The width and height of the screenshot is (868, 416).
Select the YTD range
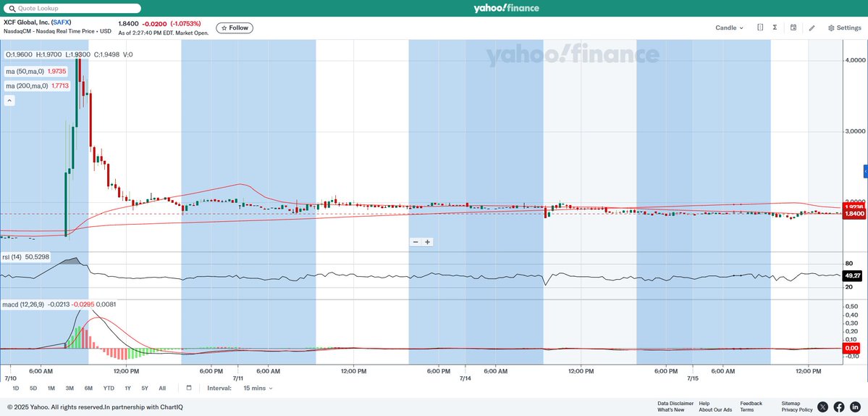[x=109, y=388]
